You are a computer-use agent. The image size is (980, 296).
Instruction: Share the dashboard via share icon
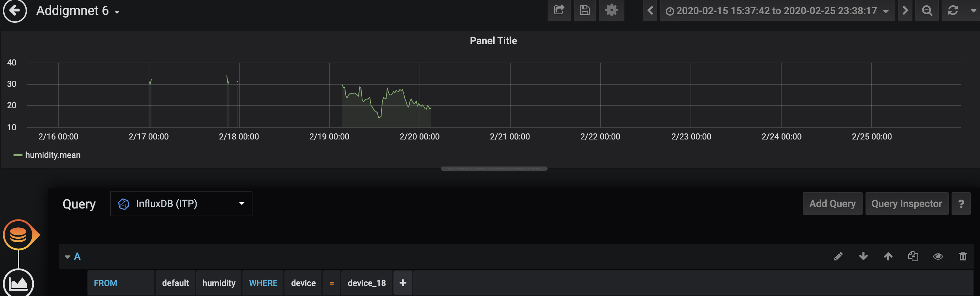coord(559,10)
